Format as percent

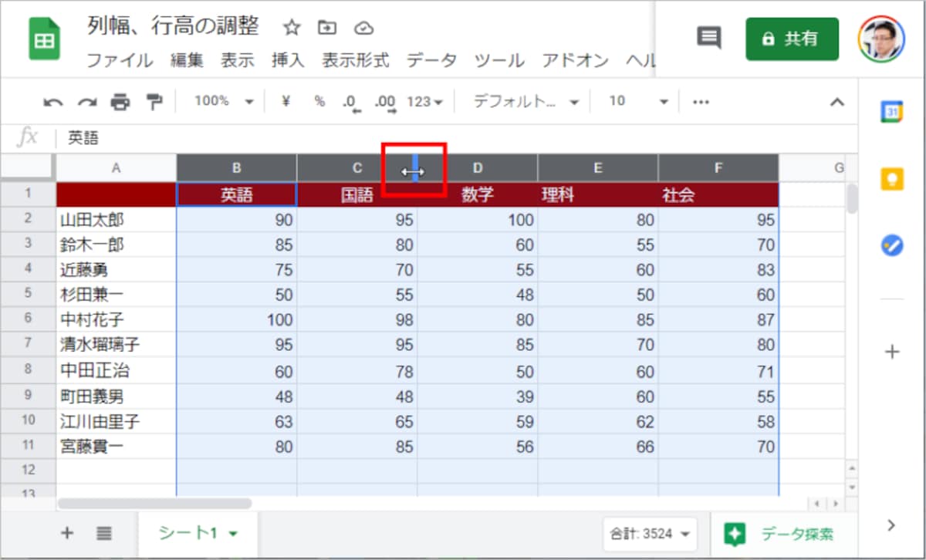point(319,101)
